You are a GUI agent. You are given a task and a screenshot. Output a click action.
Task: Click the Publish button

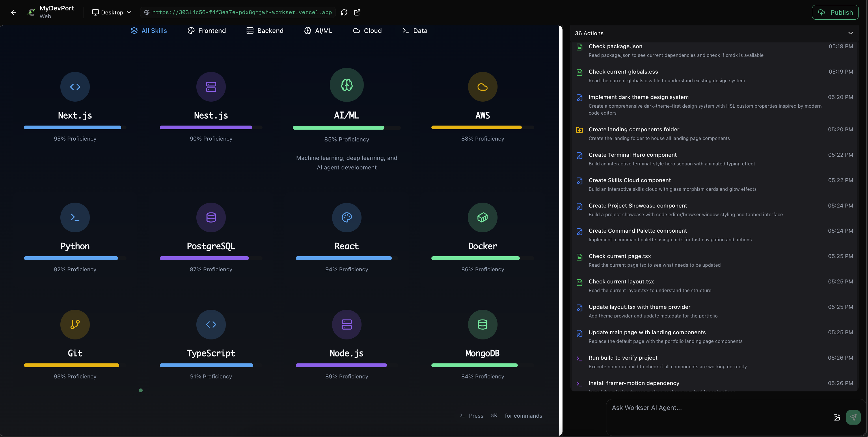[x=835, y=12]
